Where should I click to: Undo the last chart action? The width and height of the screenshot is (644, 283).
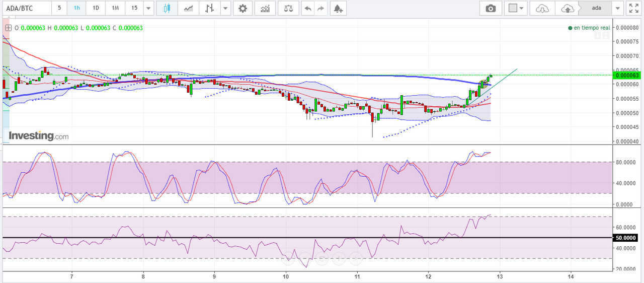(307, 8)
